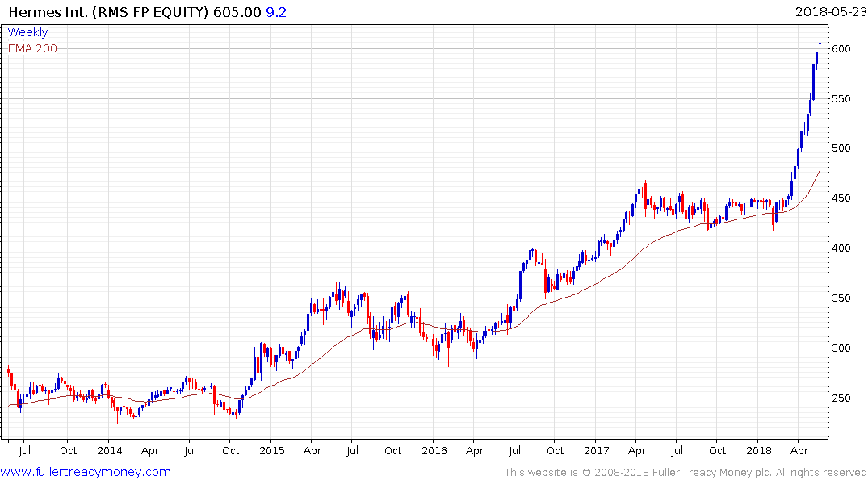Click the 550 price axis label
This screenshot has width=868, height=484.
(841, 99)
